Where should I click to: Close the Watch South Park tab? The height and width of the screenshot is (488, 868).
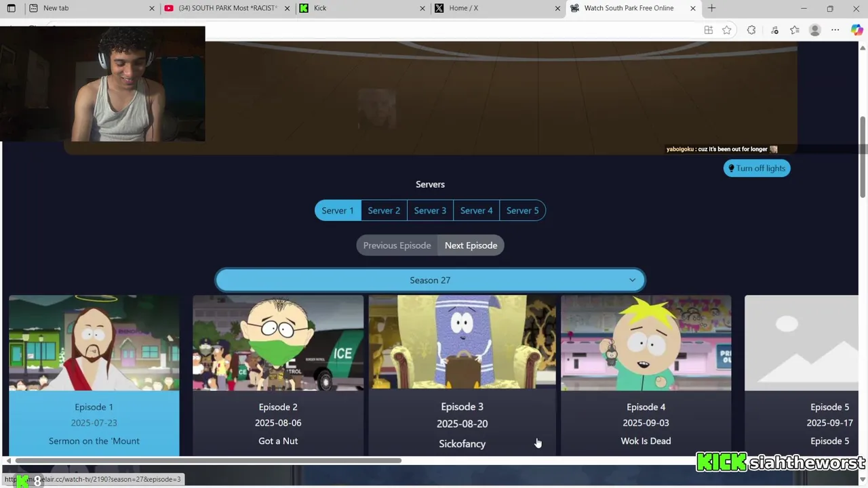point(693,8)
